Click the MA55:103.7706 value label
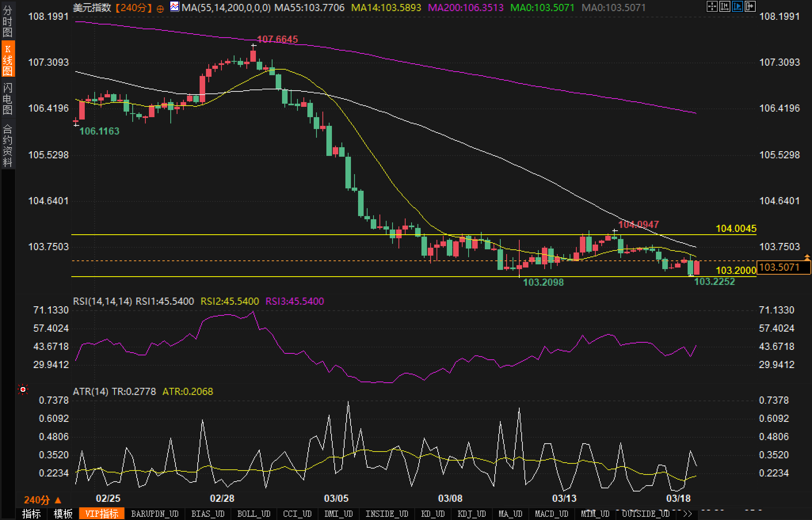Image resolution: width=812 pixels, height=520 pixels. pos(309,8)
